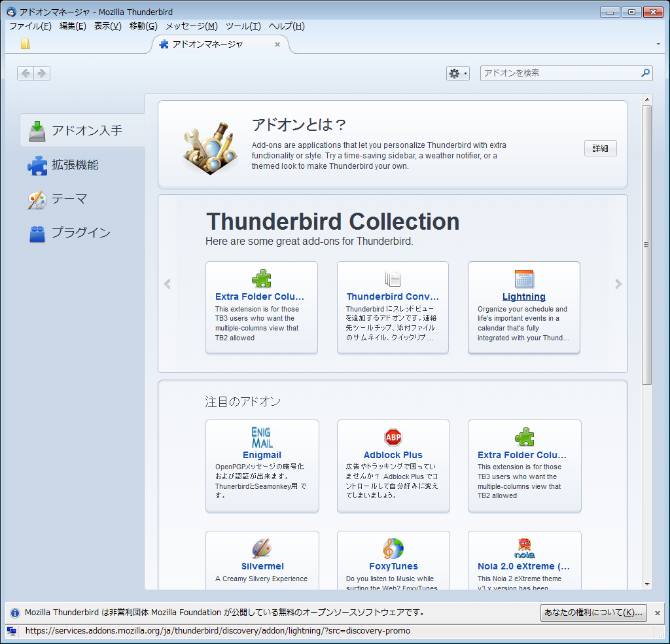Click the search magnifier icon
The width and height of the screenshot is (670, 644).
click(644, 73)
